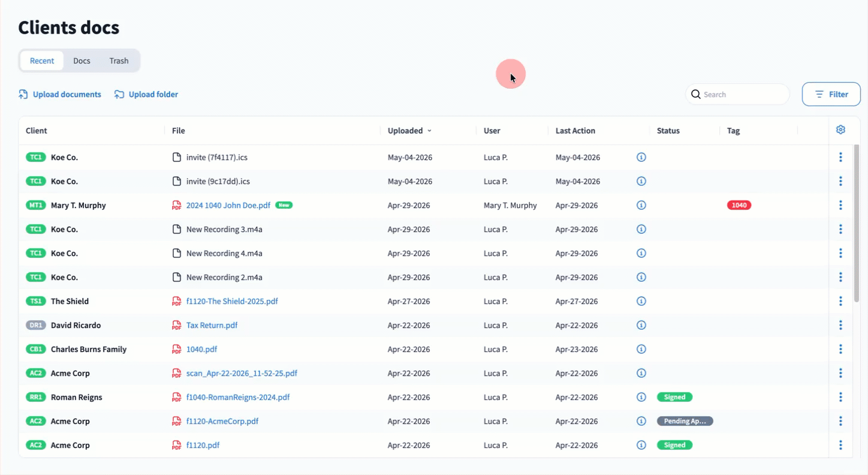Click the Apr-23-2026 last action date

pos(577,349)
